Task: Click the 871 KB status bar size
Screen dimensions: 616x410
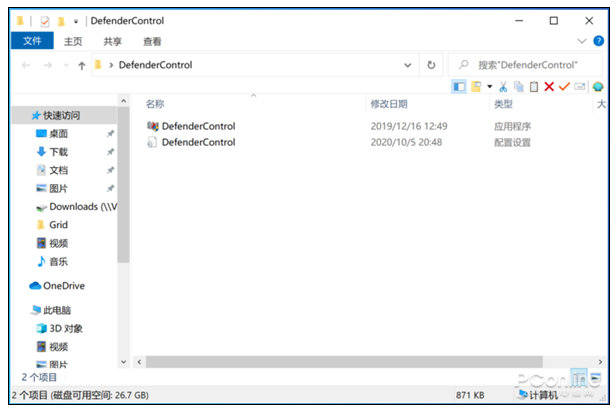Action: 470,395
